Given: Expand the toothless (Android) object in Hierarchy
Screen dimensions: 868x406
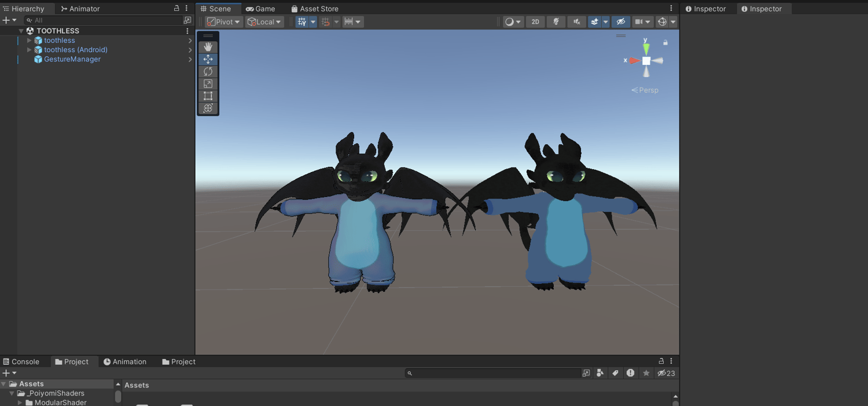Looking at the screenshot, I should (x=29, y=50).
